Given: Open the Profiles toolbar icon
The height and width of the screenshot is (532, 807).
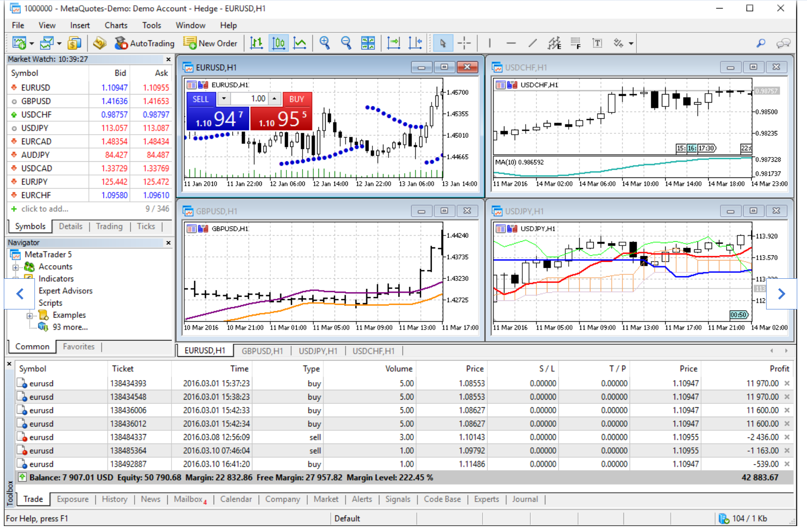Looking at the screenshot, I should 46,43.
